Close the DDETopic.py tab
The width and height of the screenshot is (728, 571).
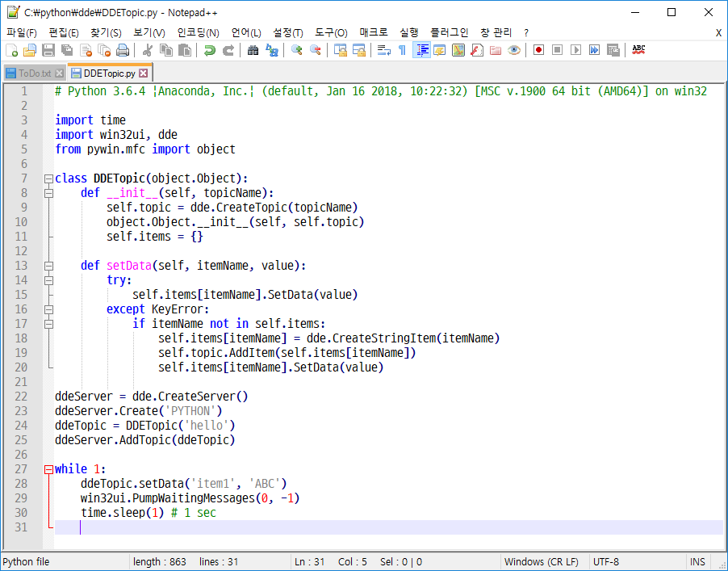(x=143, y=73)
